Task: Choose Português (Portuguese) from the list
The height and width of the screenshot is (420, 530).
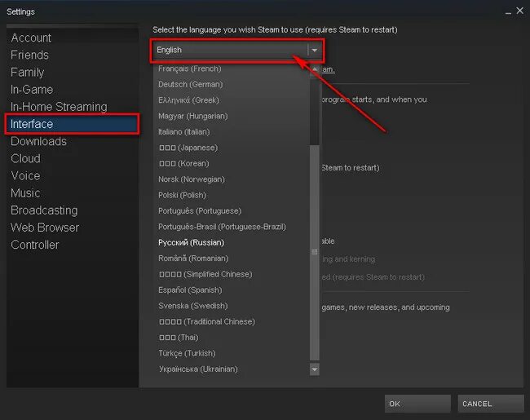Action: point(232,211)
